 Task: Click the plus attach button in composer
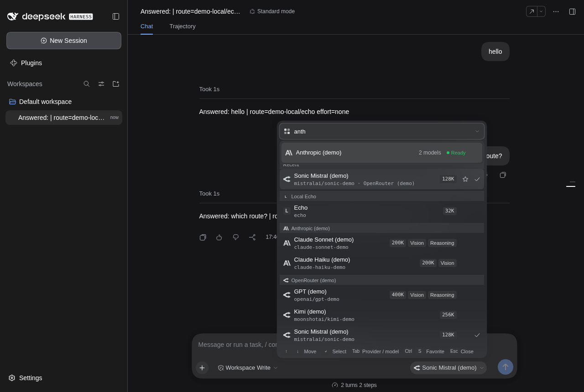tap(202, 368)
